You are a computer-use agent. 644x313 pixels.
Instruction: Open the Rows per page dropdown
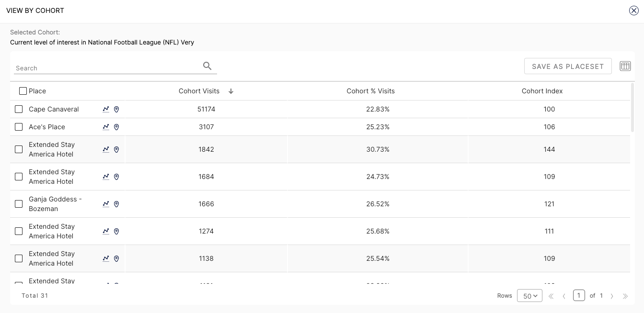coord(529,296)
